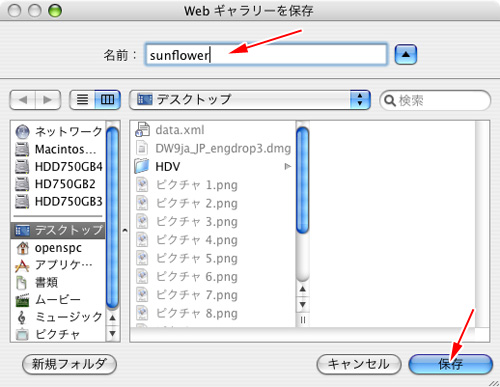Click the sidebar scroll-down arrow

tap(113, 333)
